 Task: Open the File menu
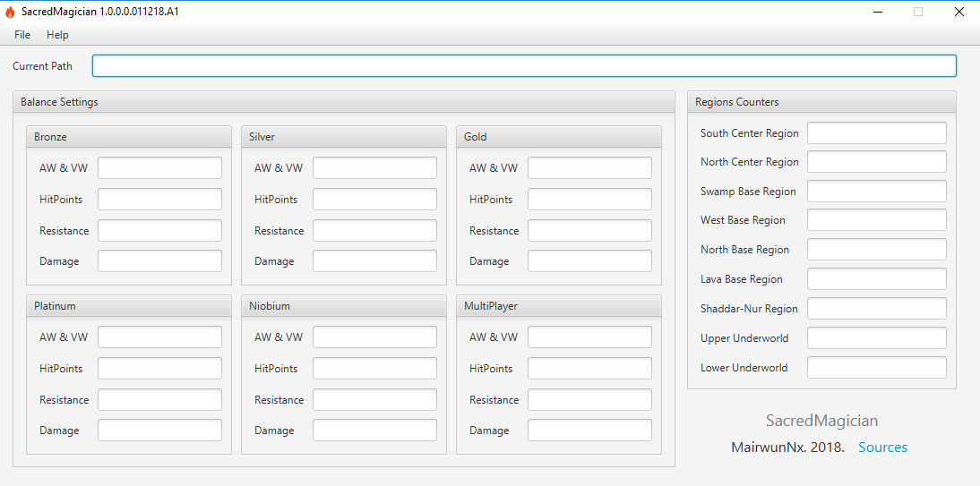[x=22, y=35]
